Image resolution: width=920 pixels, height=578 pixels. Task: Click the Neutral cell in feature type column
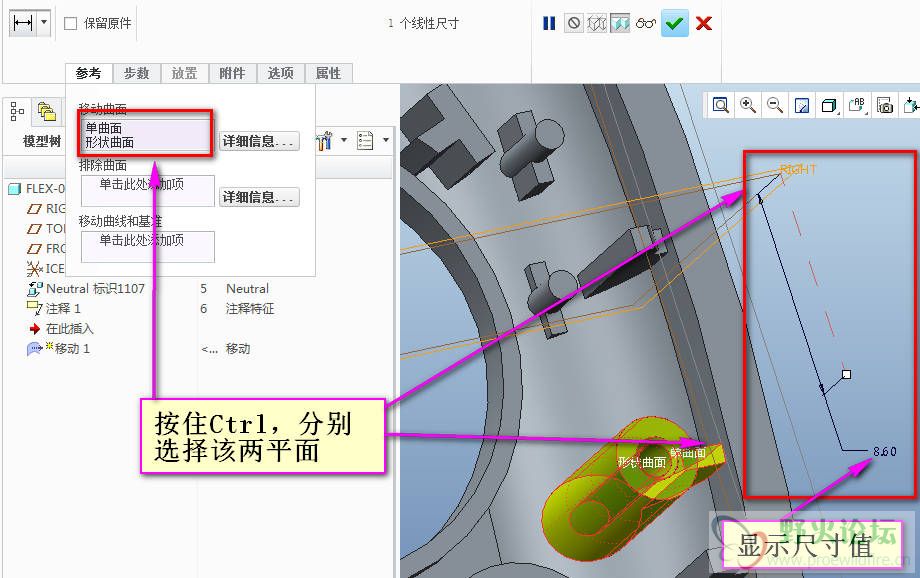pyautogui.click(x=247, y=289)
